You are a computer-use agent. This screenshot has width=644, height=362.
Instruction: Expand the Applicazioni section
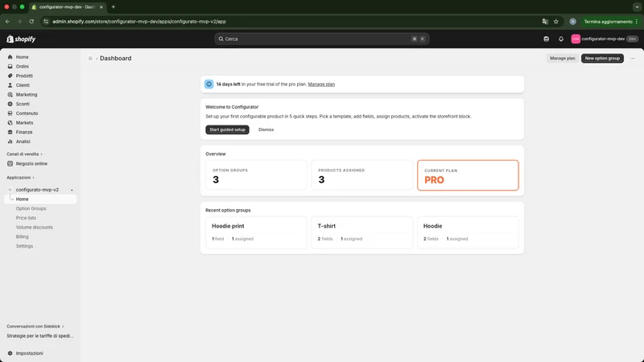pos(21,178)
